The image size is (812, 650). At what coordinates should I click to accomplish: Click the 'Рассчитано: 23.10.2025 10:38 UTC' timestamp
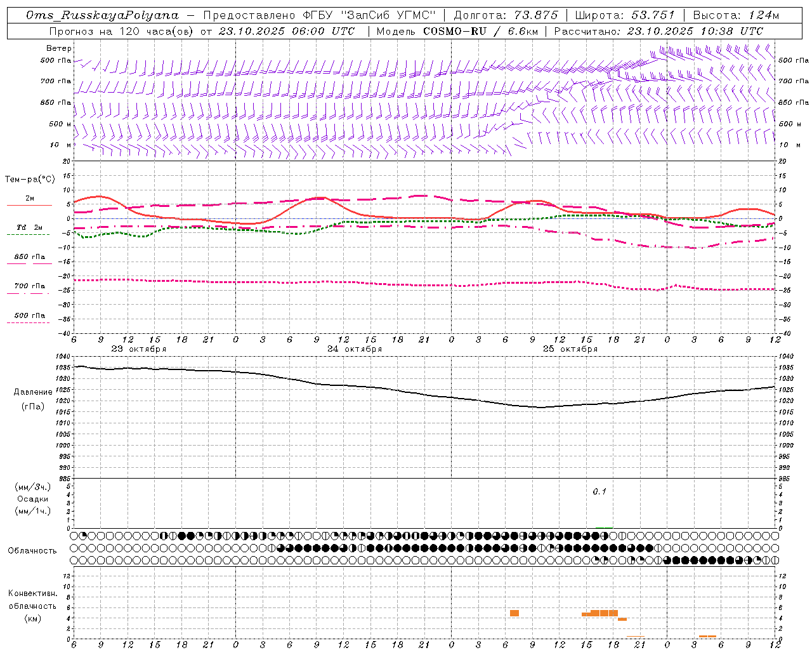coord(658,31)
